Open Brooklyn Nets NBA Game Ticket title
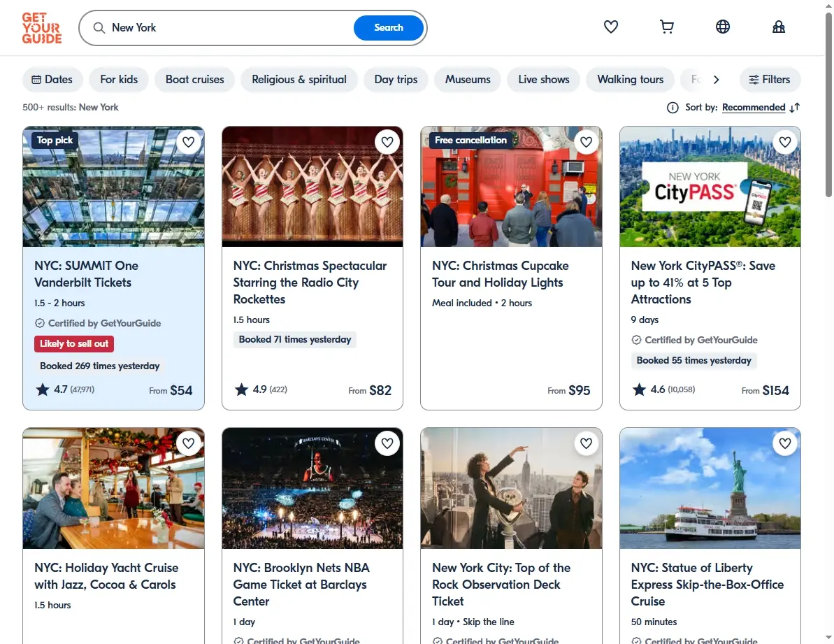The height and width of the screenshot is (644, 834). pyautogui.click(x=301, y=585)
